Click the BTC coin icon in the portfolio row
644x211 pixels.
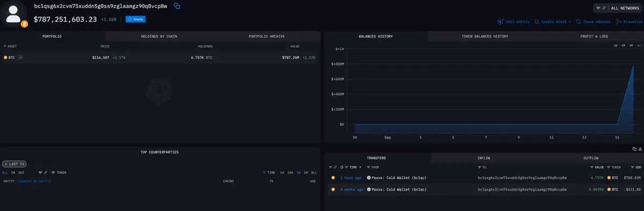[5, 57]
